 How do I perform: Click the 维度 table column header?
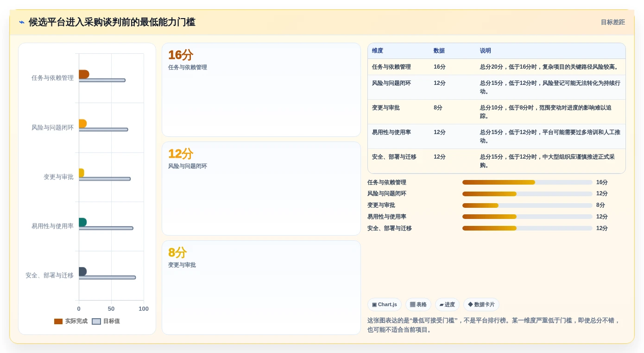tap(378, 51)
